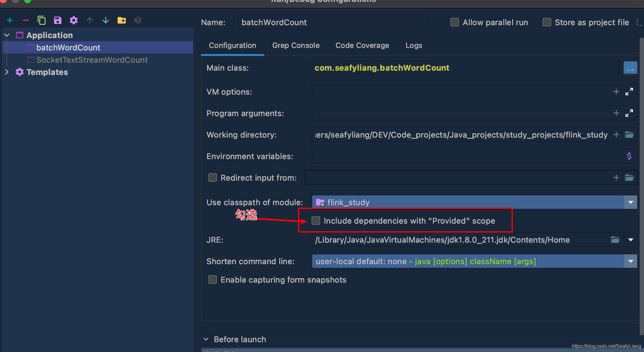Open edit templates wrench-gear icon
This screenshot has width=644, height=352.
(74, 21)
